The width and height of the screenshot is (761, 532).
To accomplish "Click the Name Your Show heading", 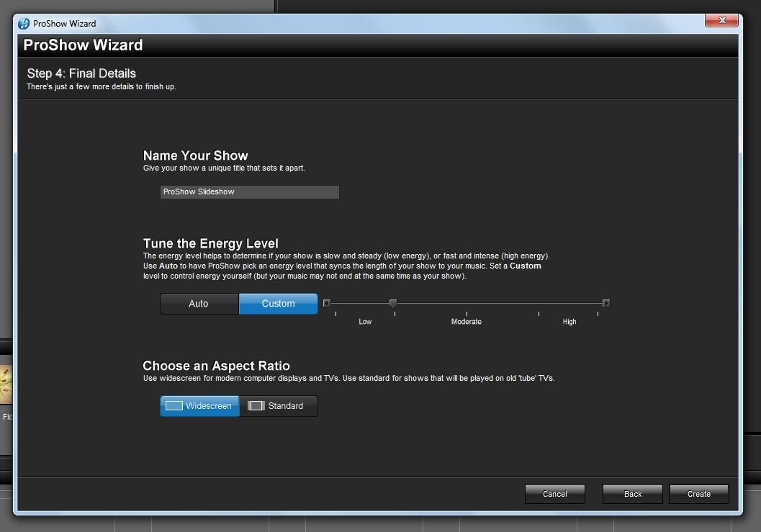I will tap(195, 155).
